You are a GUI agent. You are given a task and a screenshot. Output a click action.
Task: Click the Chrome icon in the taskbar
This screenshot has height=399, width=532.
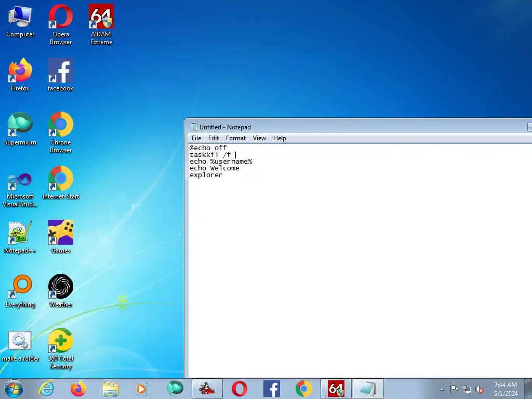click(303, 389)
